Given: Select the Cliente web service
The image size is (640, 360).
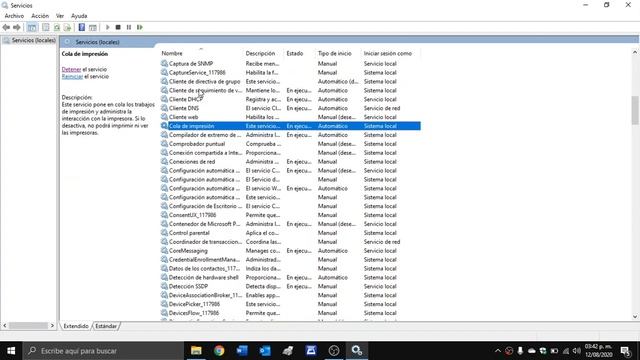Looking at the screenshot, I should pos(183,117).
